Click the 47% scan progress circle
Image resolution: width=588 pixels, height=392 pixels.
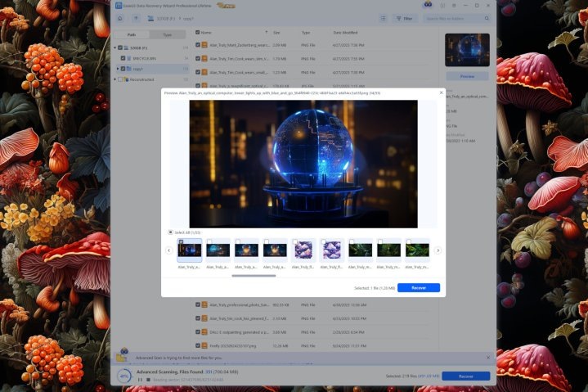(x=124, y=376)
